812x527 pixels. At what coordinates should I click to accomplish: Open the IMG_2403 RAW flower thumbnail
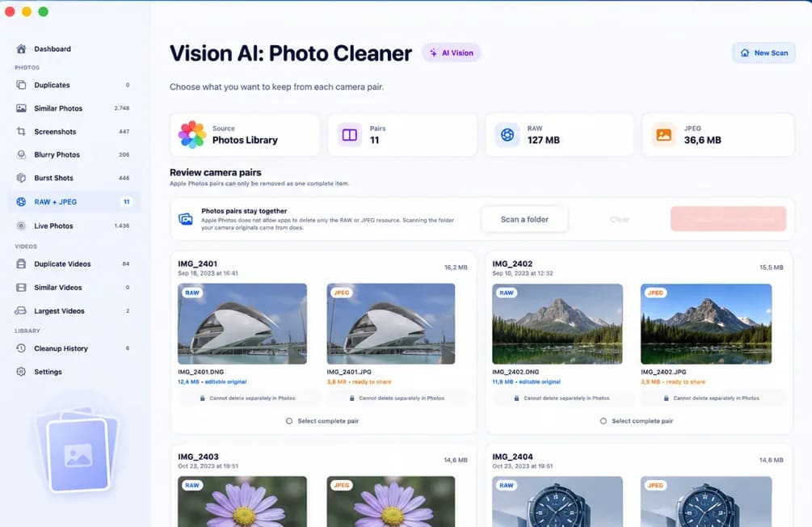(x=242, y=502)
